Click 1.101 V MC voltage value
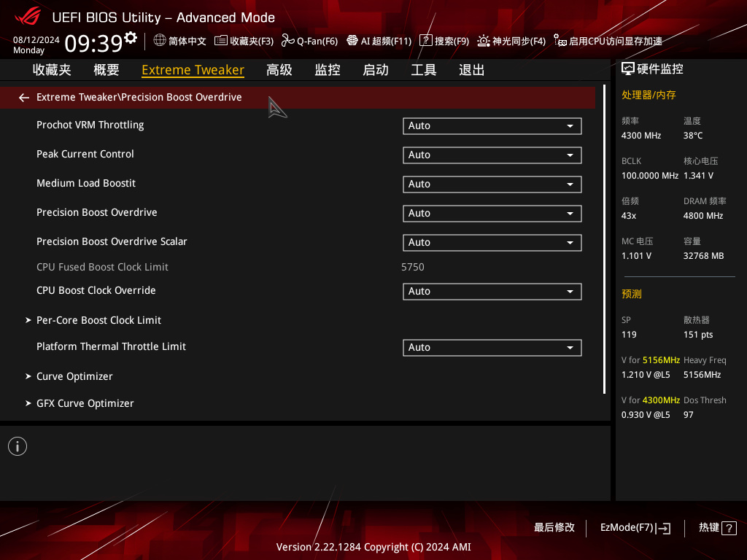 coord(636,256)
